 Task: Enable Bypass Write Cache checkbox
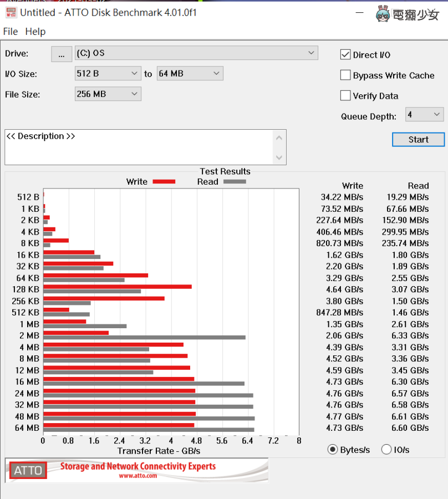(x=345, y=75)
